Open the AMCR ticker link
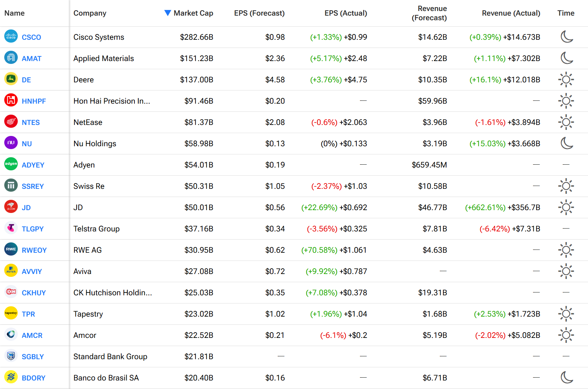 pos(32,335)
